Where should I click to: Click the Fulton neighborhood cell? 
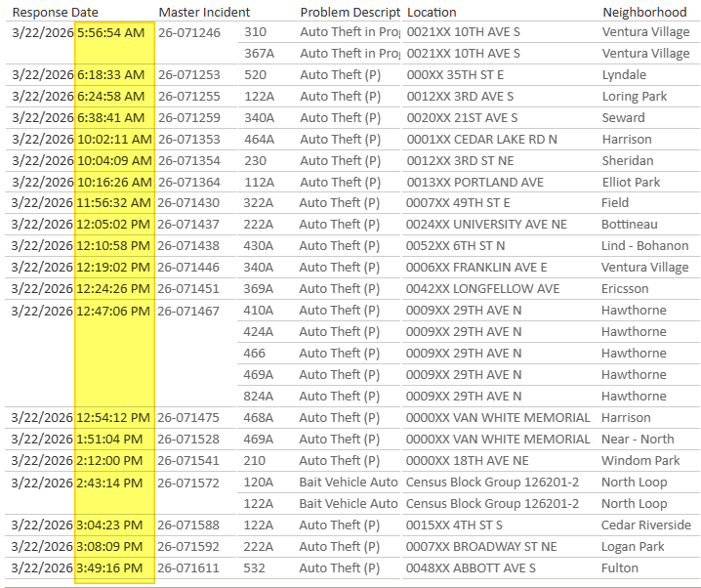(x=620, y=567)
